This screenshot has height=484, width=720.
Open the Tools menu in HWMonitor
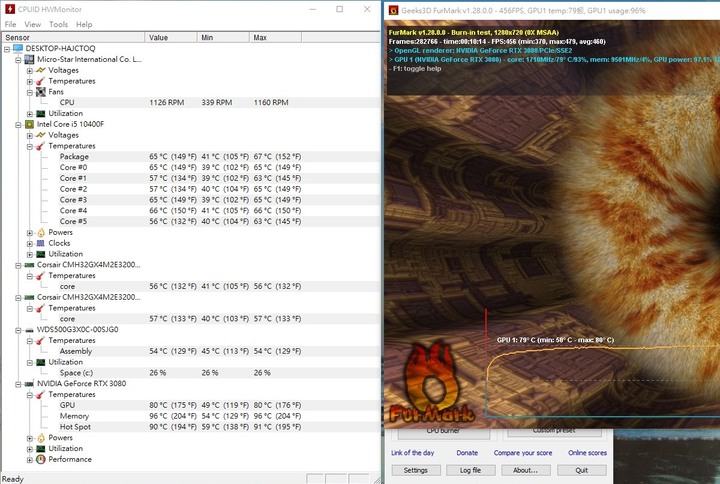[x=58, y=24]
